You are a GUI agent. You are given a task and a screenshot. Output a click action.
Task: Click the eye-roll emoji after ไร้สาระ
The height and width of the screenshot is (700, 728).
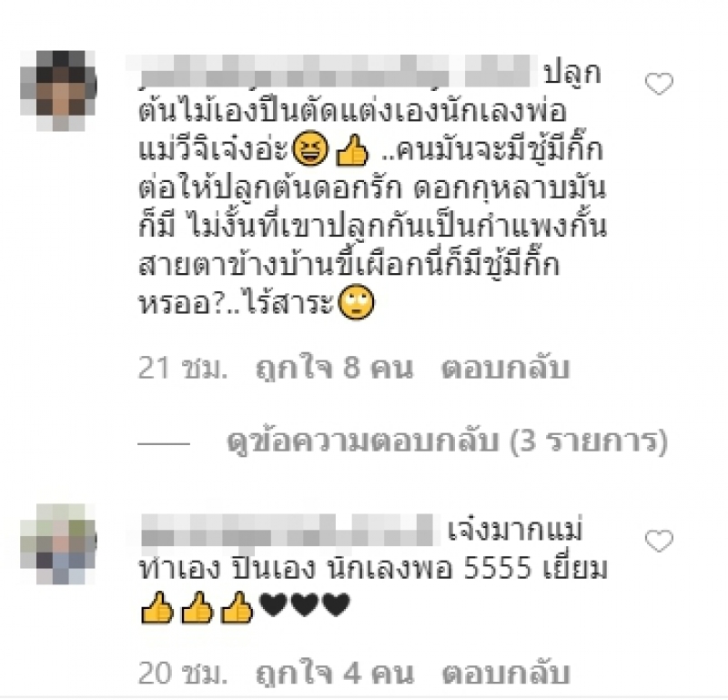[356, 302]
